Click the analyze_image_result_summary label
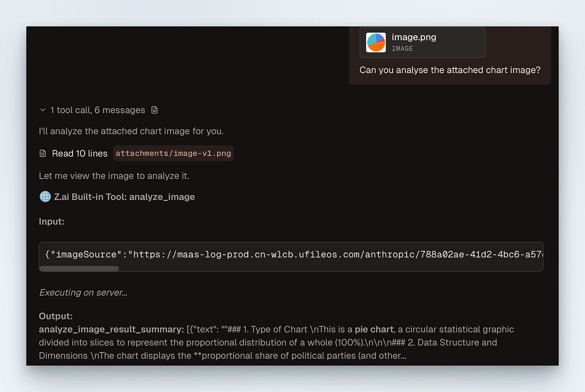This screenshot has width=585, height=392. coord(111,329)
